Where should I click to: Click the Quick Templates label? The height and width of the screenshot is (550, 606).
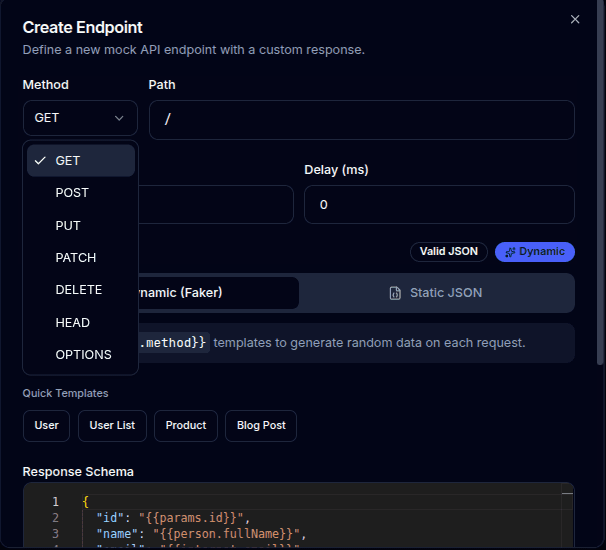click(x=65, y=393)
